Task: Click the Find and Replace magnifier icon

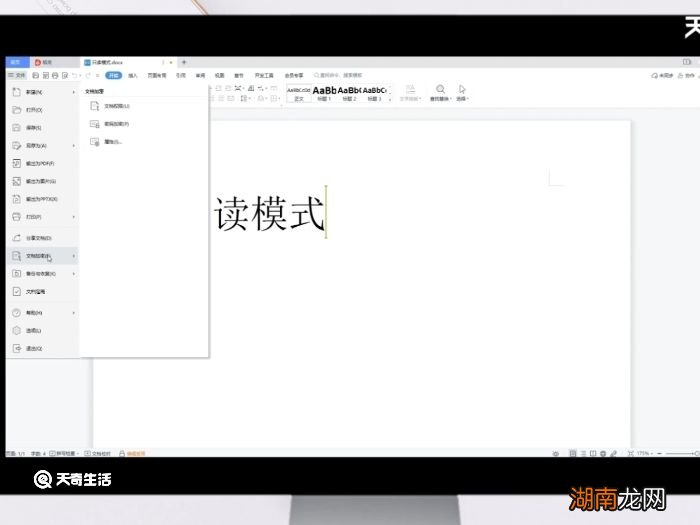Action: click(440, 89)
